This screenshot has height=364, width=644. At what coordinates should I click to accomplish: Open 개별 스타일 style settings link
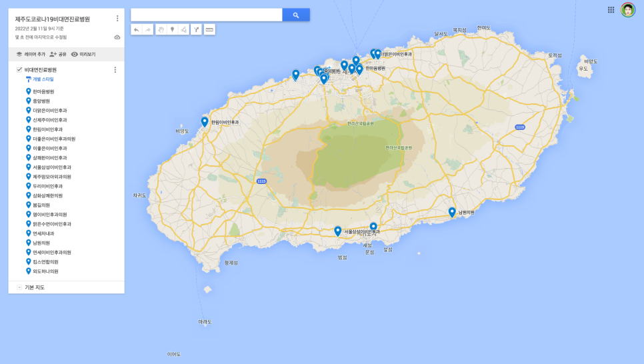pos(40,79)
